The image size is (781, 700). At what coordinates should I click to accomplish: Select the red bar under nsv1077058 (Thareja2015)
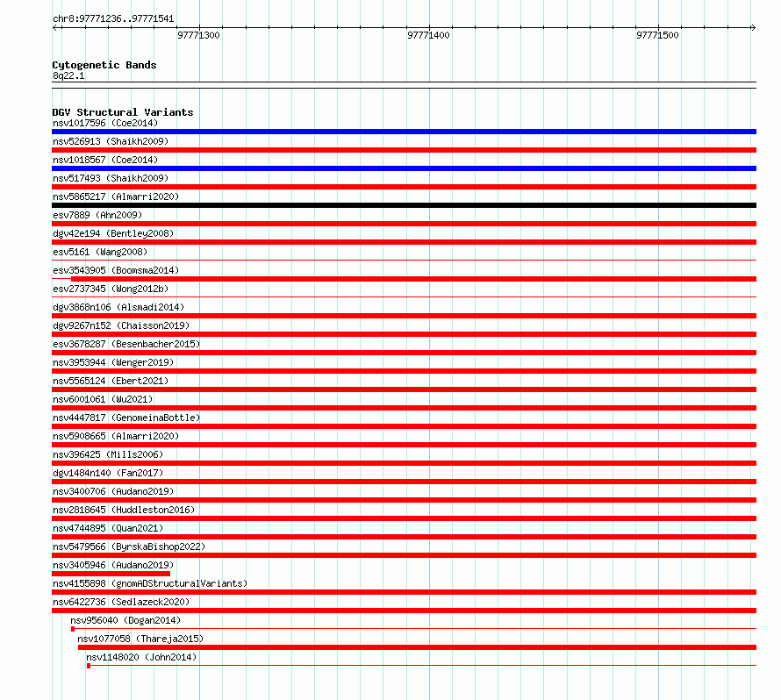click(417, 647)
